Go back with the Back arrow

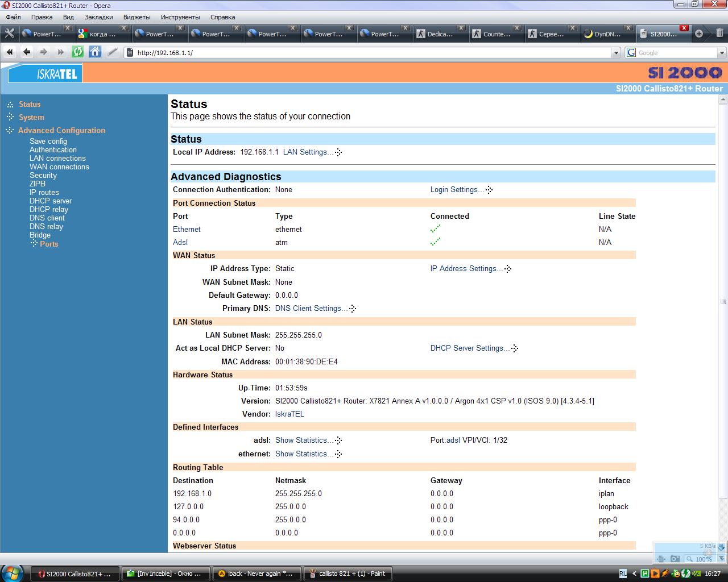(27, 52)
